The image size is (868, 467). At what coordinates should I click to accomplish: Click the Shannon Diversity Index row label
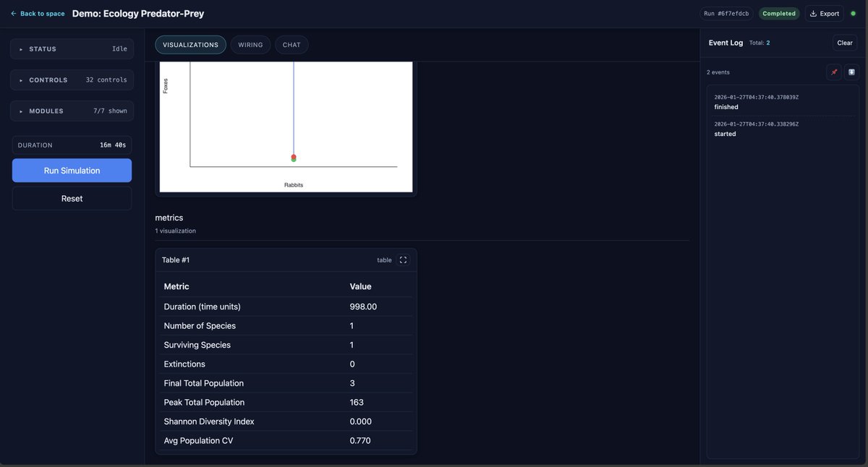[x=209, y=421]
